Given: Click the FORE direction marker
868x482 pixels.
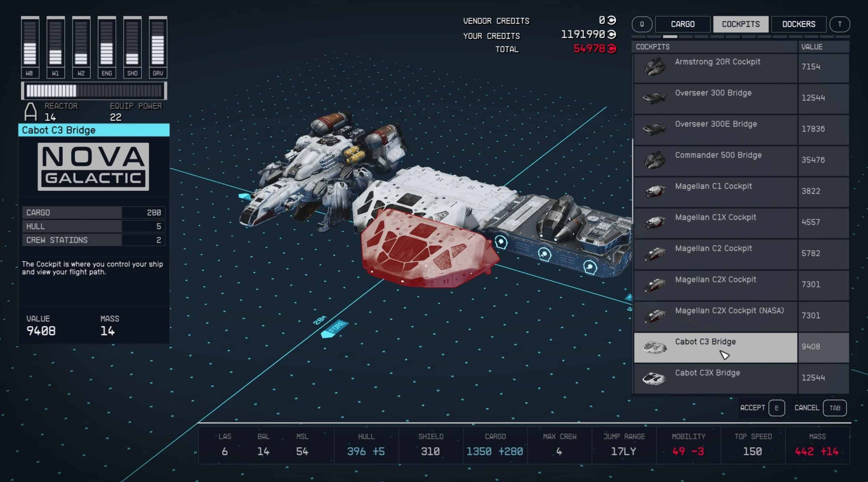Looking at the screenshot, I should pyautogui.click(x=335, y=328).
